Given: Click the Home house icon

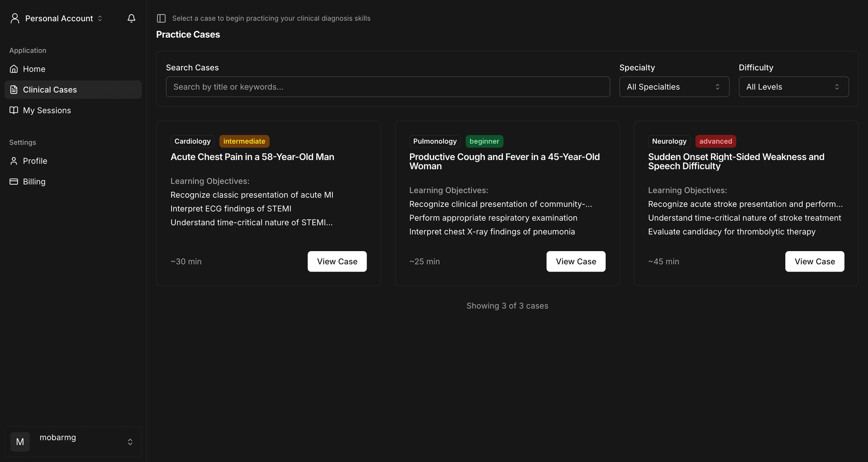Looking at the screenshot, I should 14,69.
